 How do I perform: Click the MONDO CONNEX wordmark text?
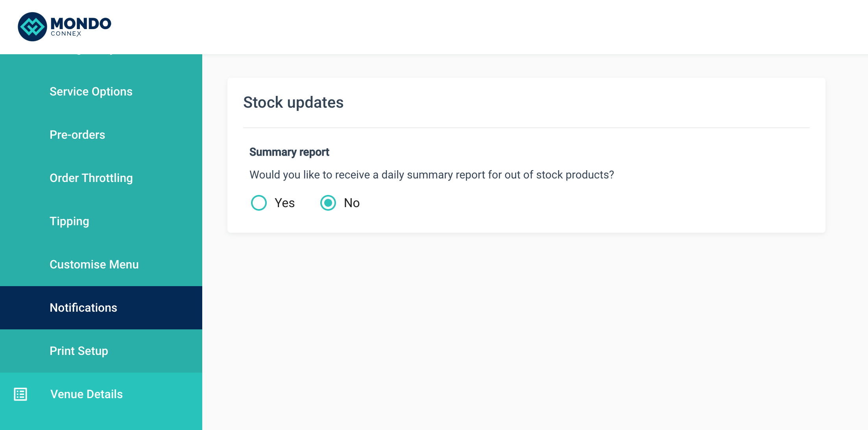81,26
